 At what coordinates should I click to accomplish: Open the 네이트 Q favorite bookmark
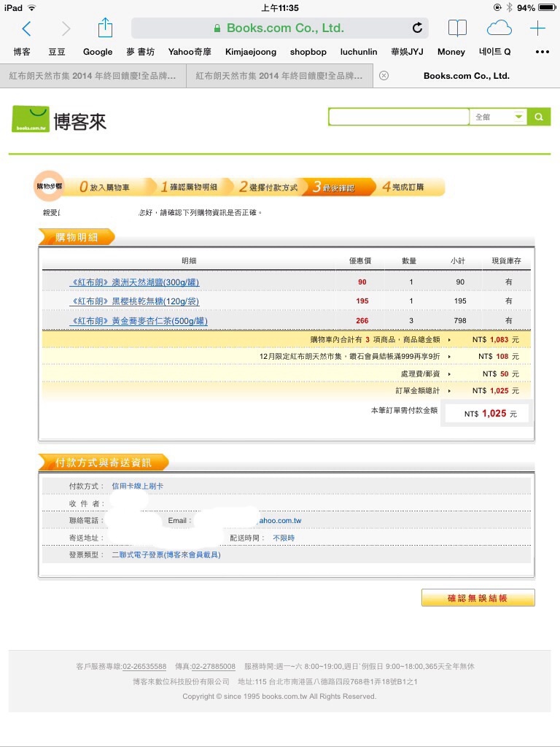coord(495,52)
